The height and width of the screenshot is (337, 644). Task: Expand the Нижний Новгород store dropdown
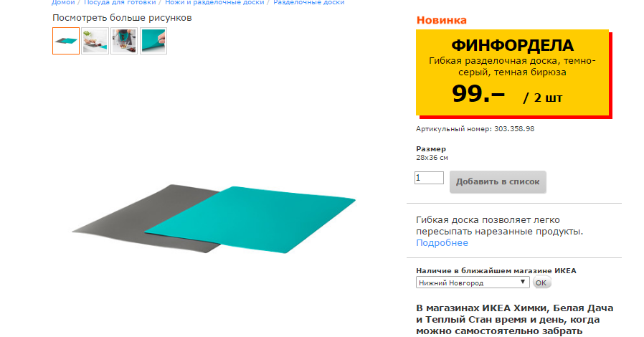[473, 283]
